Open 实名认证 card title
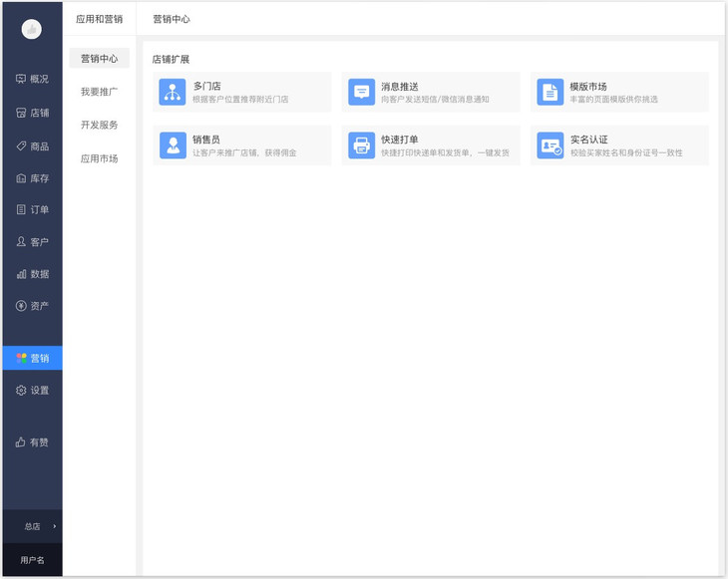728x579 pixels. coord(589,140)
